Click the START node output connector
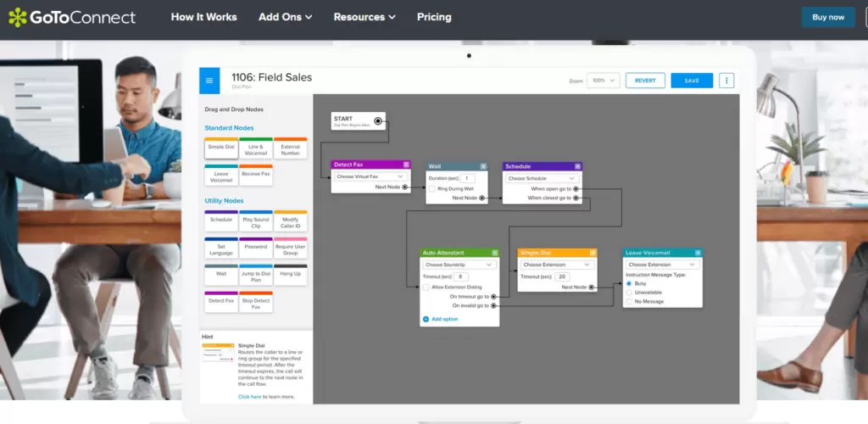This screenshot has width=868, height=424. tap(378, 121)
